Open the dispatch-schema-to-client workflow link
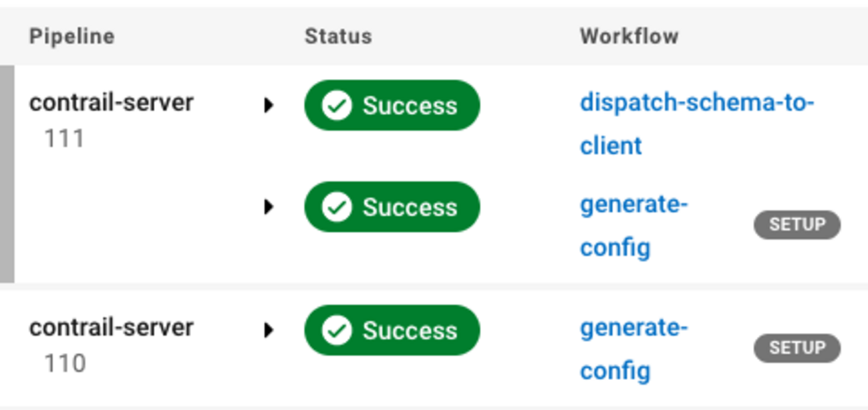868x410 pixels. pos(696,104)
